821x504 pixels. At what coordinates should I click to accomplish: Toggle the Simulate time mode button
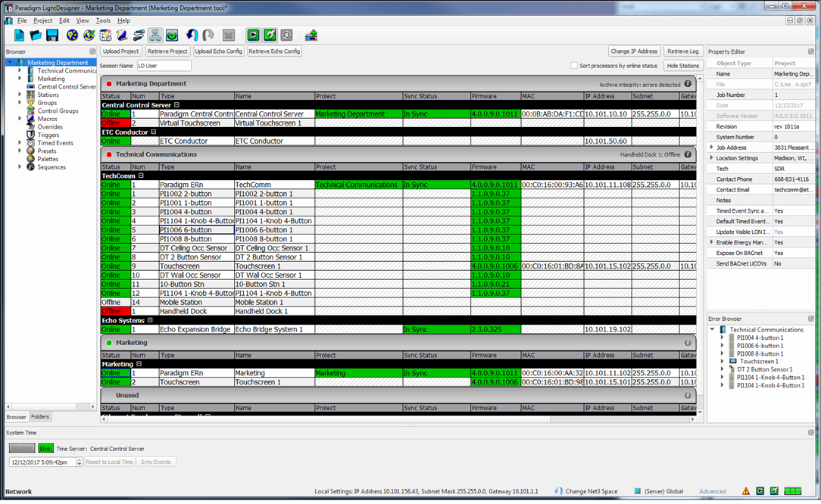(x=22, y=448)
